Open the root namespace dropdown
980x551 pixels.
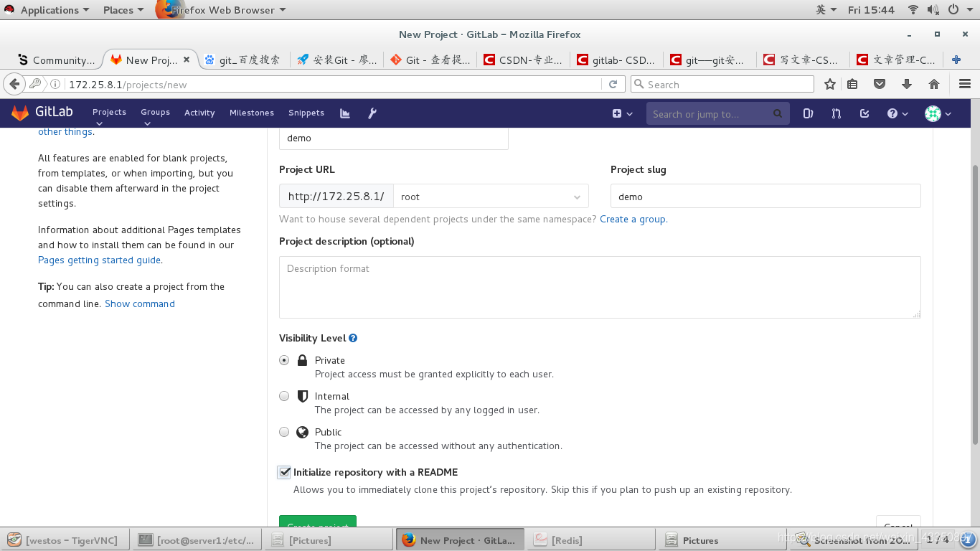point(491,197)
